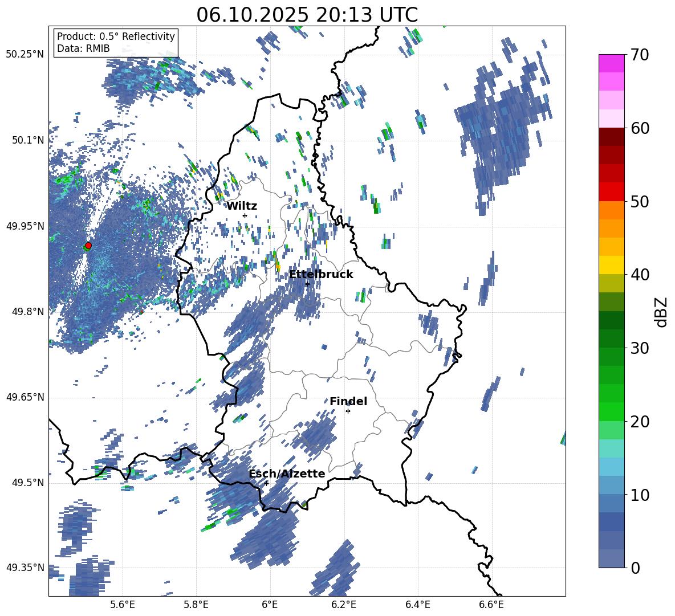Click the Product: 0.5° Reflectivity text
The width and height of the screenshot is (675, 616).
pyautogui.click(x=116, y=36)
